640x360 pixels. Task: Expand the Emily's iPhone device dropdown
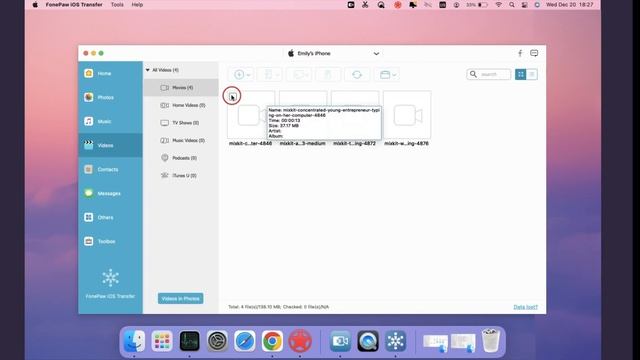(x=376, y=53)
